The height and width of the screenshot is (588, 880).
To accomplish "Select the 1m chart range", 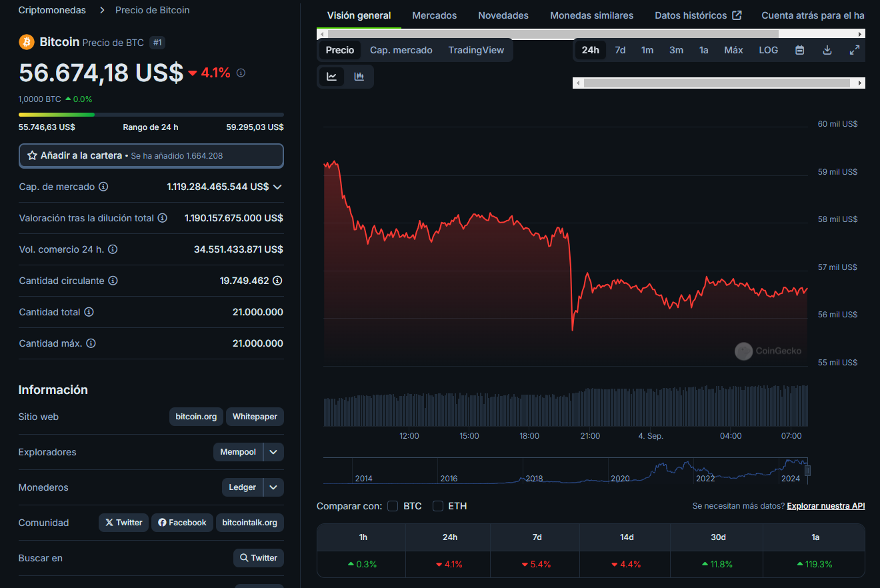I will (647, 50).
